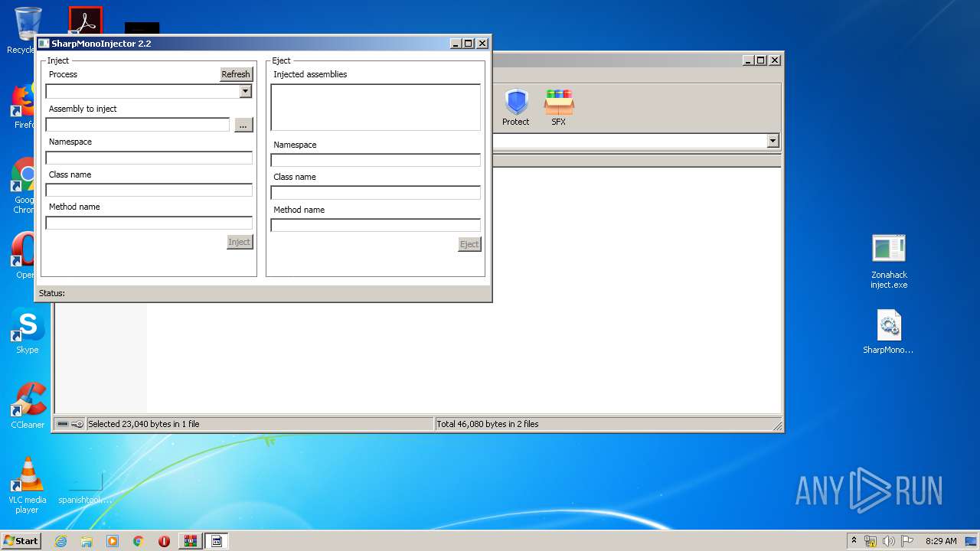Click the Inject Method name field
This screenshot has width=980, height=551.
pyautogui.click(x=149, y=223)
